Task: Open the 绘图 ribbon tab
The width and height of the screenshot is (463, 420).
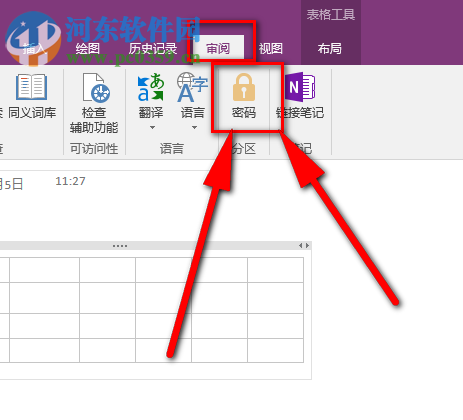Action: click(x=87, y=49)
